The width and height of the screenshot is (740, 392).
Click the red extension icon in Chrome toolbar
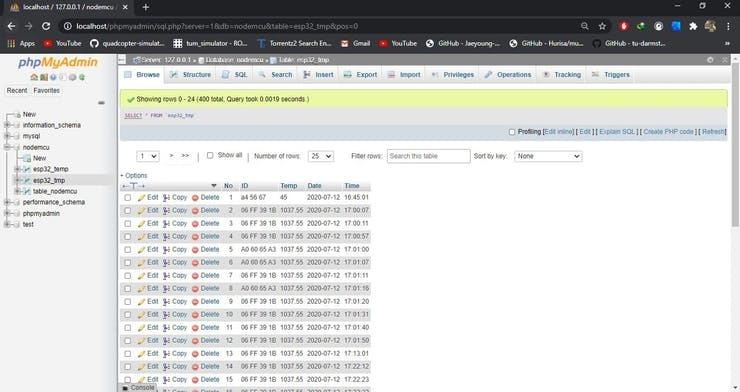pos(623,26)
